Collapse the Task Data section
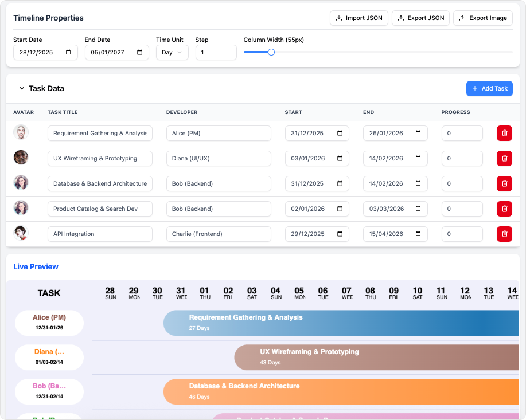526x420 pixels. pos(22,89)
